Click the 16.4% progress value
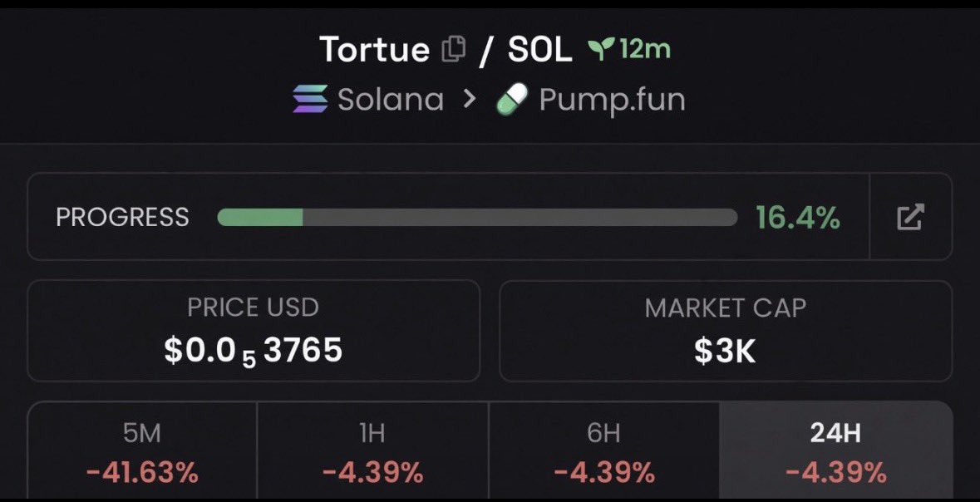The image size is (980, 502). coord(798,217)
